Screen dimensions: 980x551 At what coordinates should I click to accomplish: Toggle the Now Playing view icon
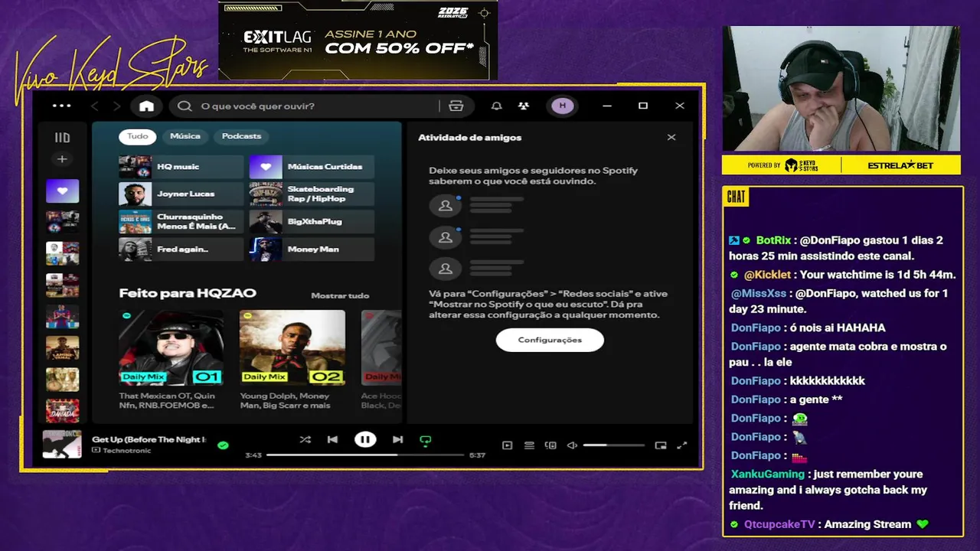click(507, 445)
